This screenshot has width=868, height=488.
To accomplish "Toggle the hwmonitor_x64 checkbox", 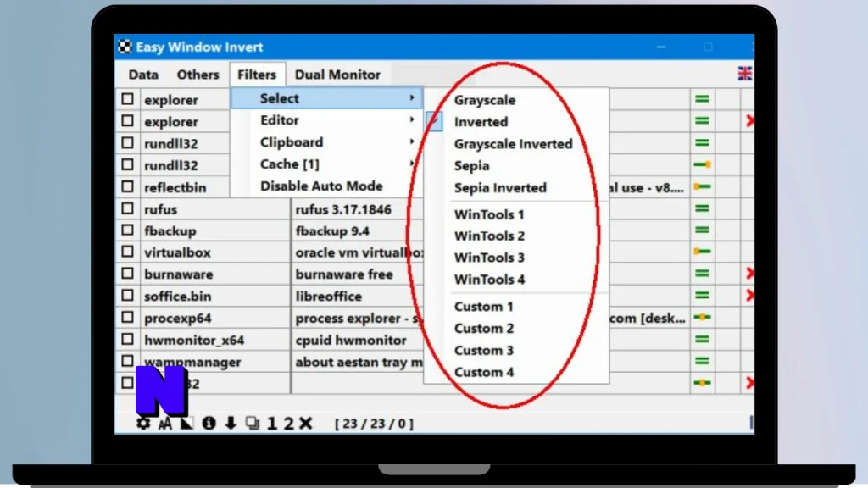I will 127,339.
